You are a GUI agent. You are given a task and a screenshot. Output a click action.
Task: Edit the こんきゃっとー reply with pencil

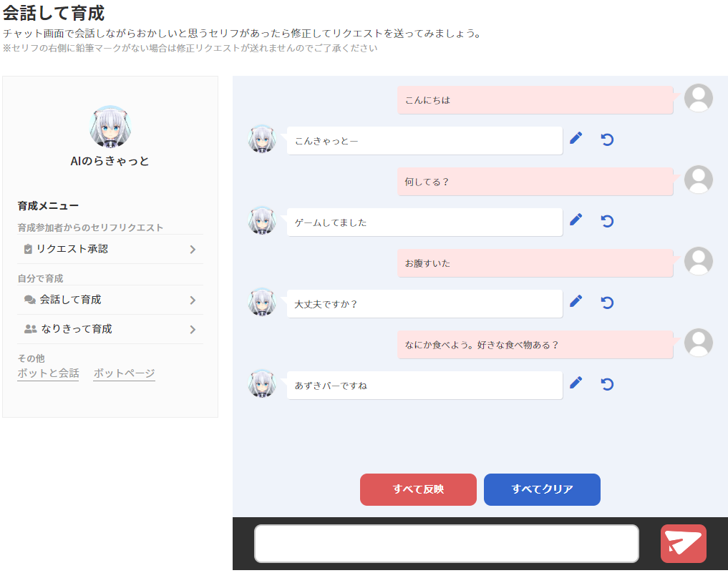(576, 138)
